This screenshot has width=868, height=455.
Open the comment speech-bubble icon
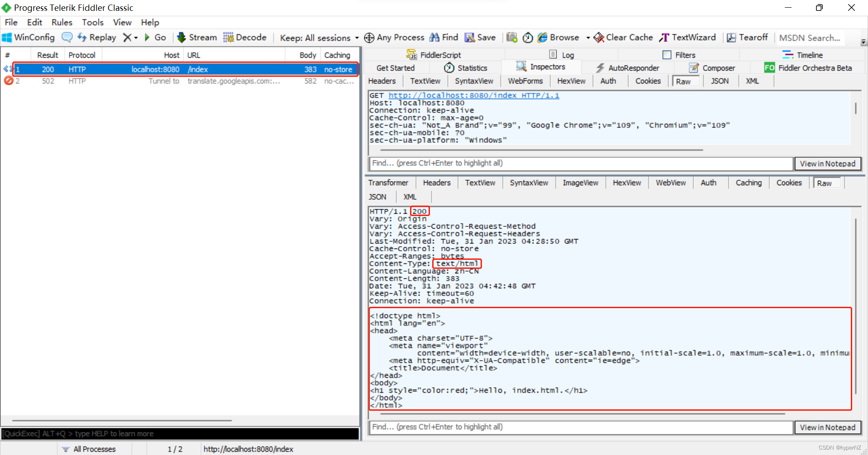pyautogui.click(x=67, y=38)
